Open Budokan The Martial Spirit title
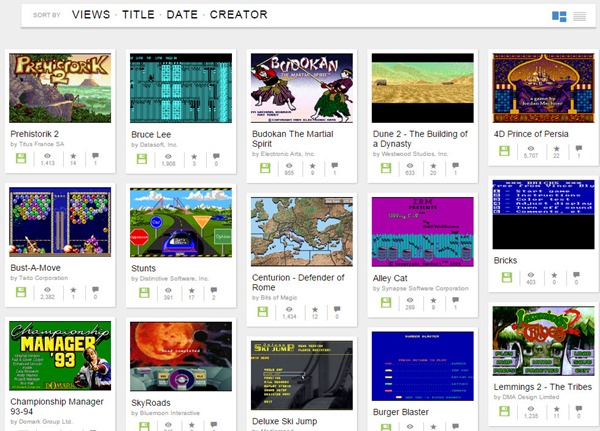The width and height of the screenshot is (600, 431). coord(293,139)
